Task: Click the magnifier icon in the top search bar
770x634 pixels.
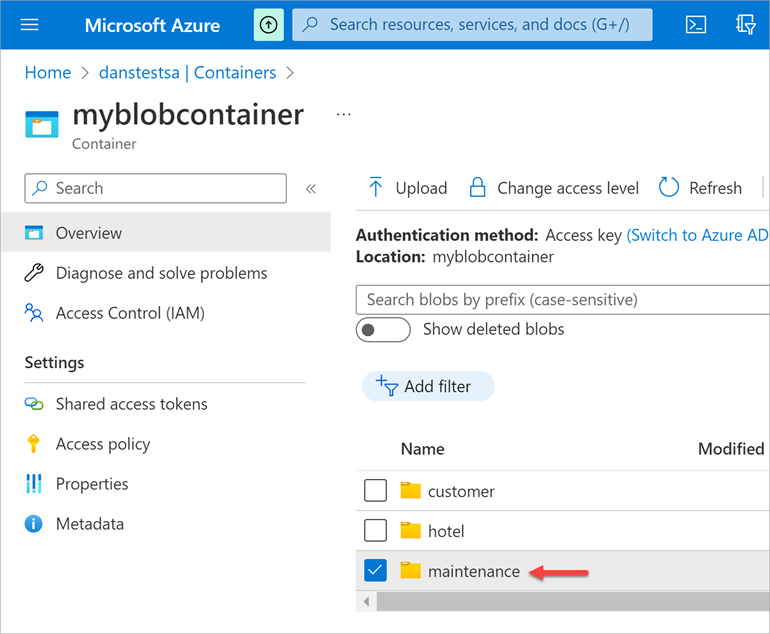Action: point(310,24)
